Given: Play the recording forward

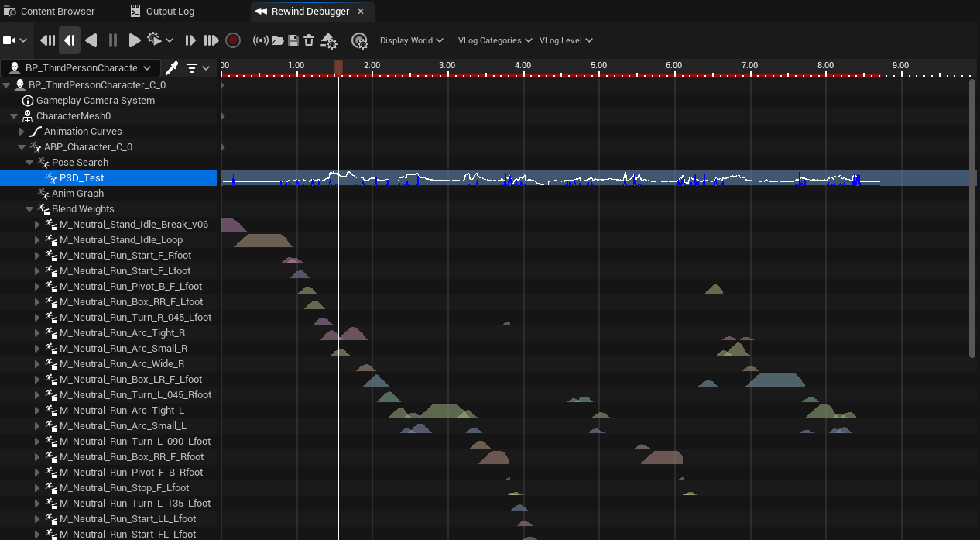Looking at the screenshot, I should point(135,40).
